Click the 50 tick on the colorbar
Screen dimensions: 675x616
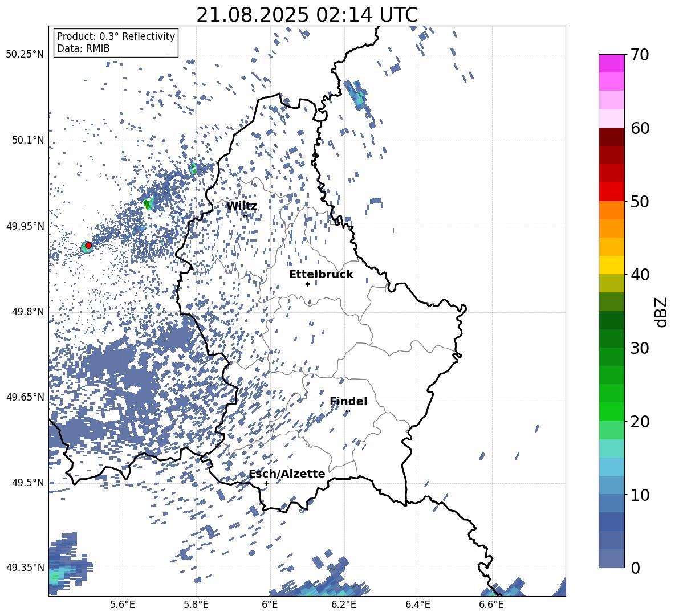(x=640, y=201)
